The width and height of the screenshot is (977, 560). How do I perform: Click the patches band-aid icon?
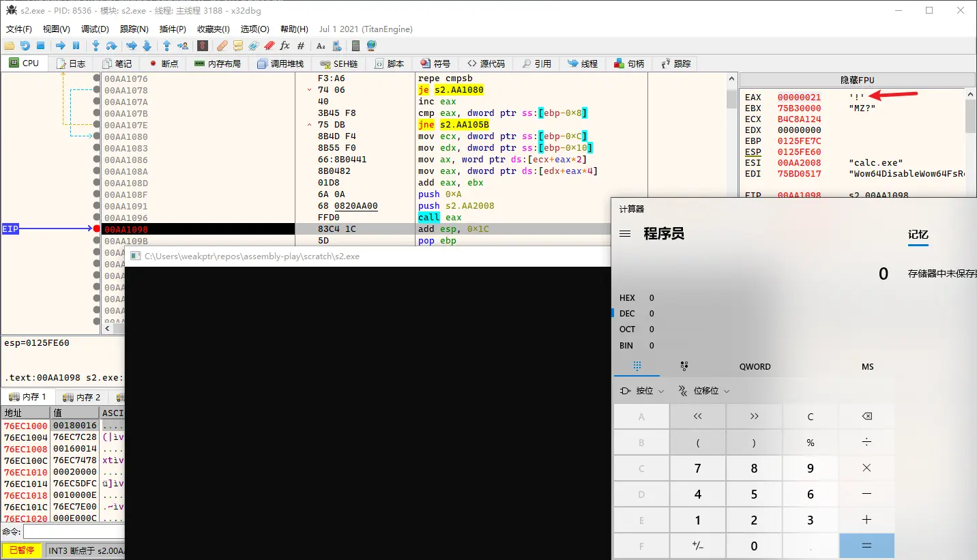click(222, 46)
